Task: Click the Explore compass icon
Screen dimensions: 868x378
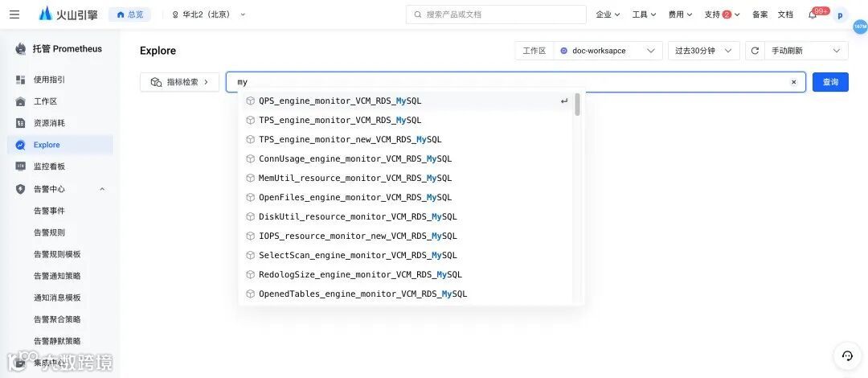Action: (20, 145)
